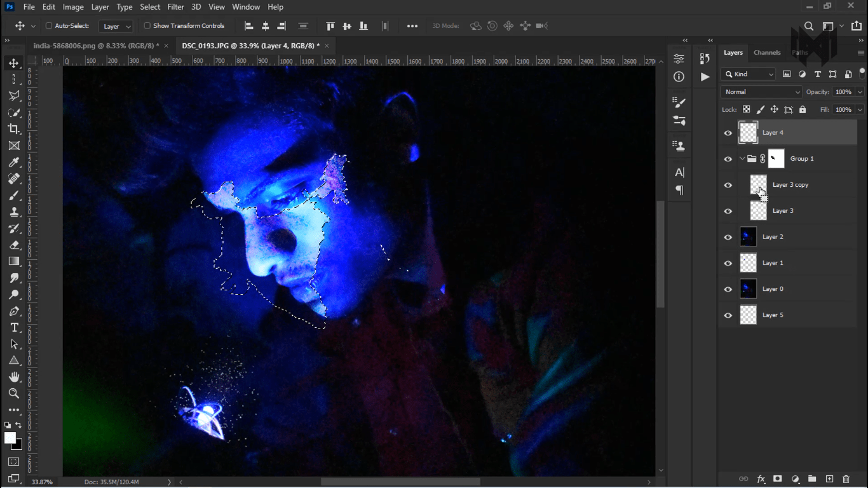This screenshot has height=488, width=868.
Task: Select the Eraser tool
Action: coord(14,245)
